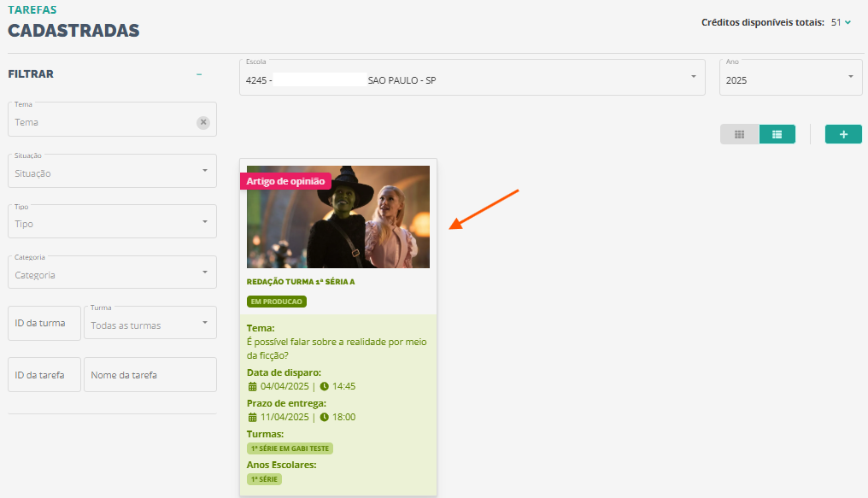This screenshot has width=868, height=498.
Task: Open the task card thumbnail image
Action: (338, 217)
